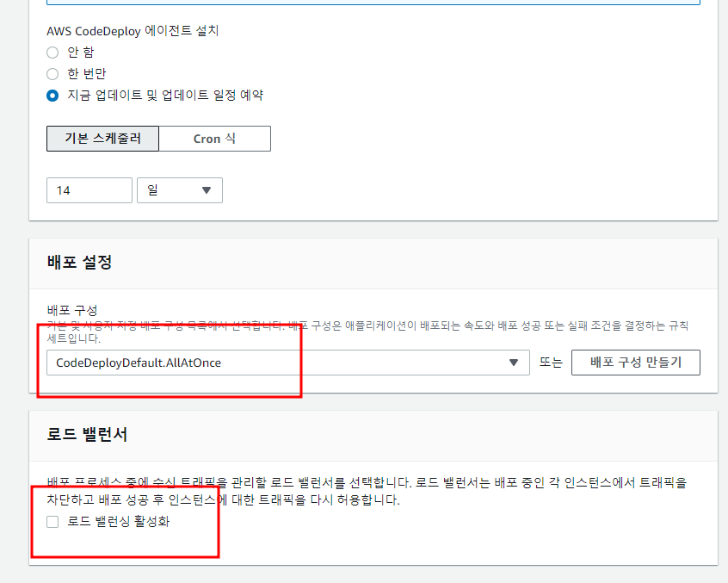Click the arrow icon on the '일' selector
This screenshot has width=728, height=583.
coord(207,190)
